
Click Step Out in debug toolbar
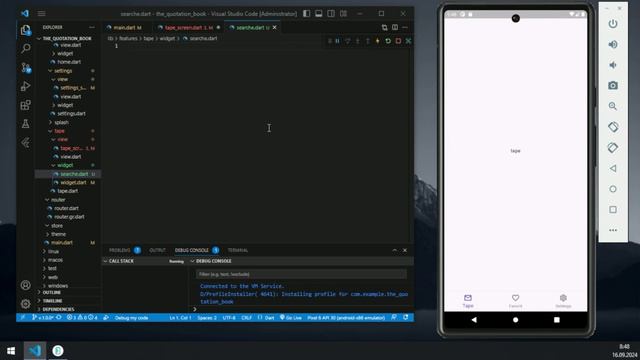pyautogui.click(x=368, y=41)
